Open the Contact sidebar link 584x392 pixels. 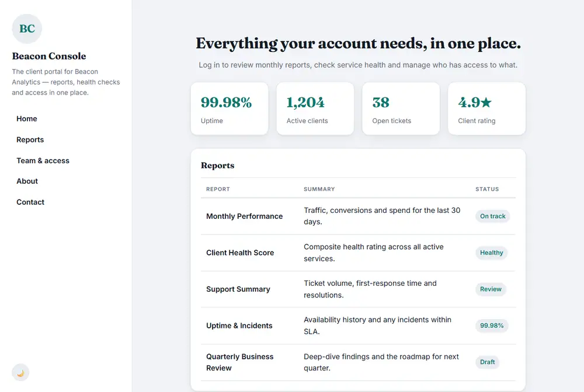pos(30,202)
